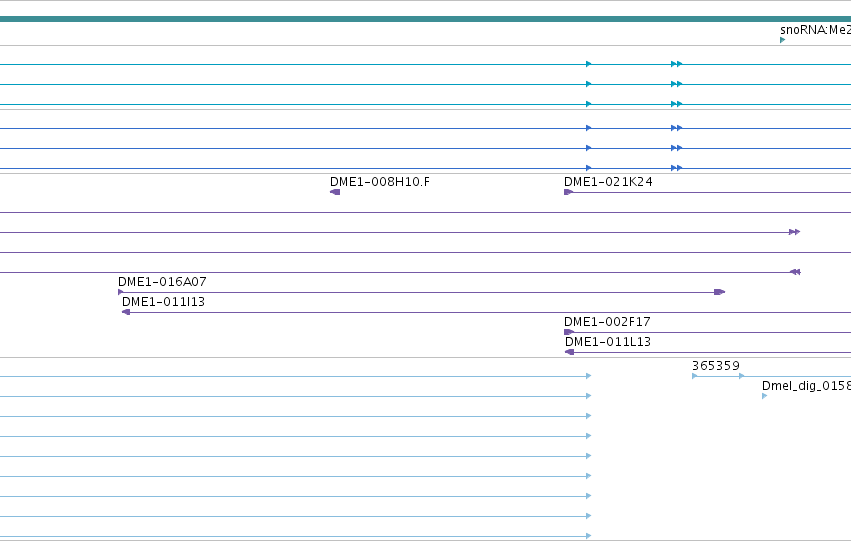Click the arrow glyph under Dmel_dig_0158
Image resolution: width=851 pixels, height=541 pixels.
[x=765, y=396]
